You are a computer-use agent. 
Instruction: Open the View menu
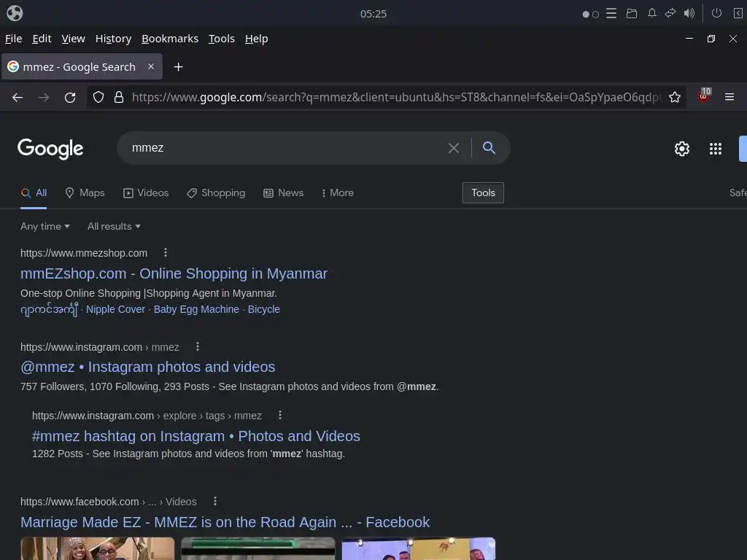point(74,39)
